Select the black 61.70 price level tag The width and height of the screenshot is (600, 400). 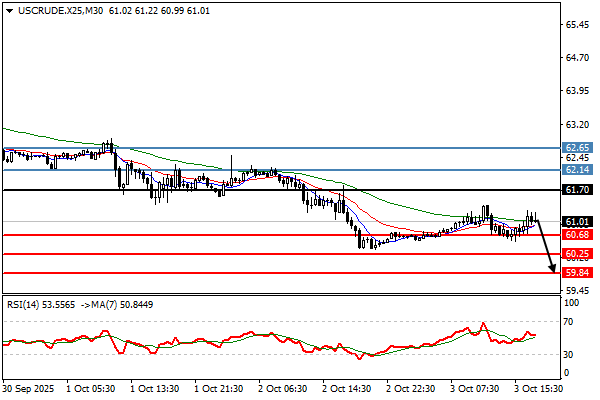(577, 189)
